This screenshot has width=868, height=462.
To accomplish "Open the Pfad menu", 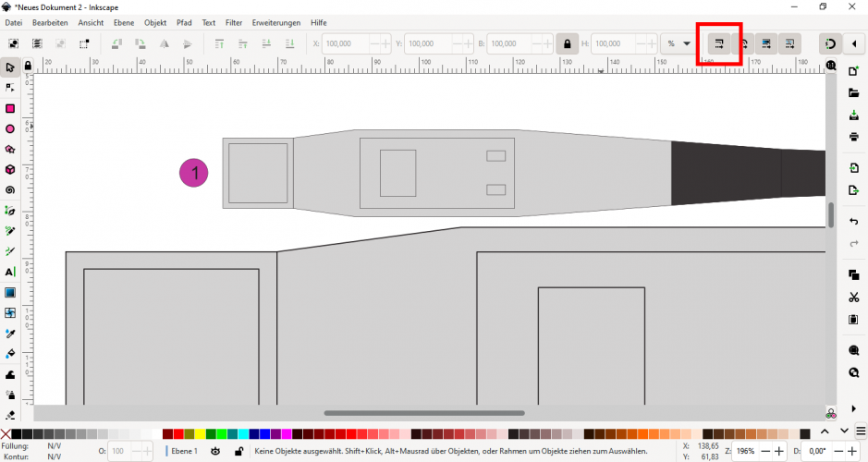I will (x=184, y=23).
